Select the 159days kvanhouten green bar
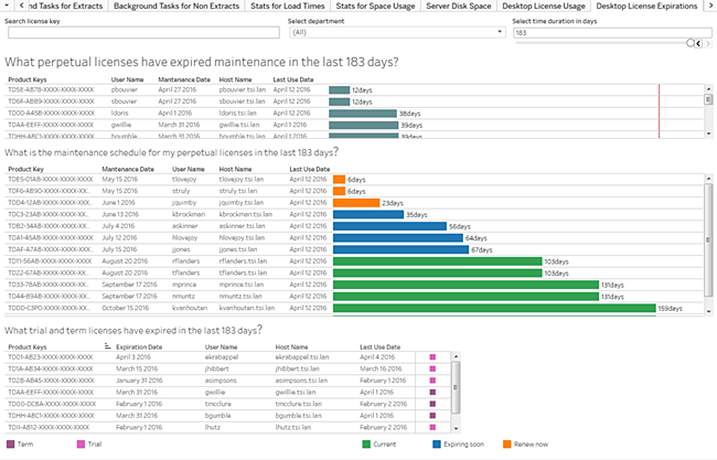 tap(494, 308)
